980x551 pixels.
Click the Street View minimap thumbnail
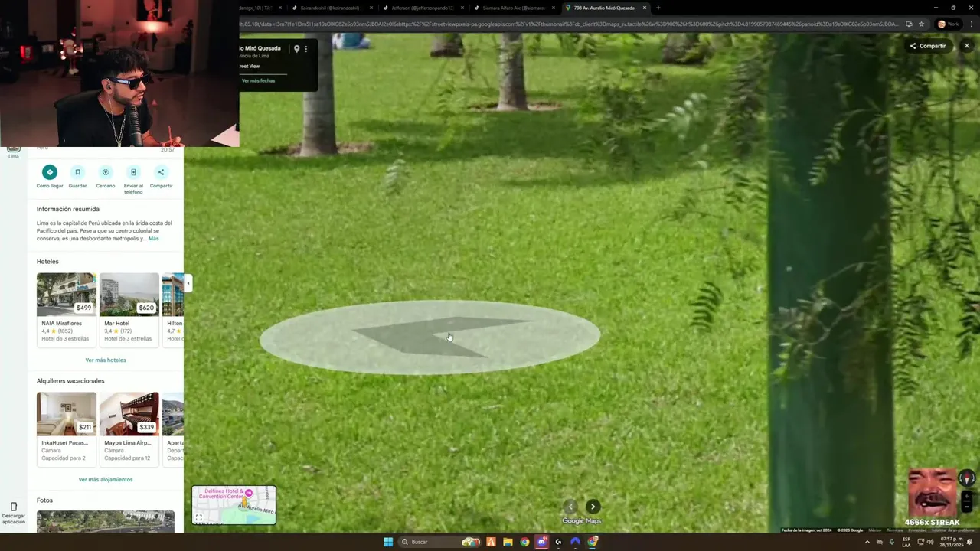[234, 505]
